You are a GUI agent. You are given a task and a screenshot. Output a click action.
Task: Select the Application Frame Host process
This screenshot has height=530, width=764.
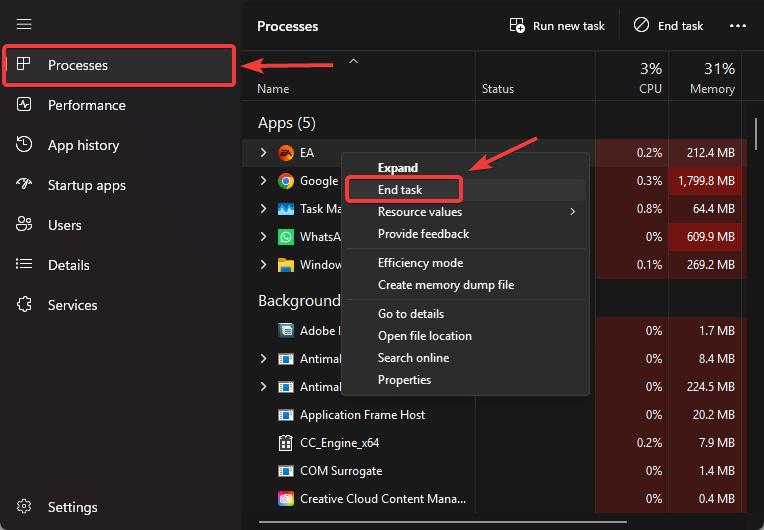pos(362,415)
